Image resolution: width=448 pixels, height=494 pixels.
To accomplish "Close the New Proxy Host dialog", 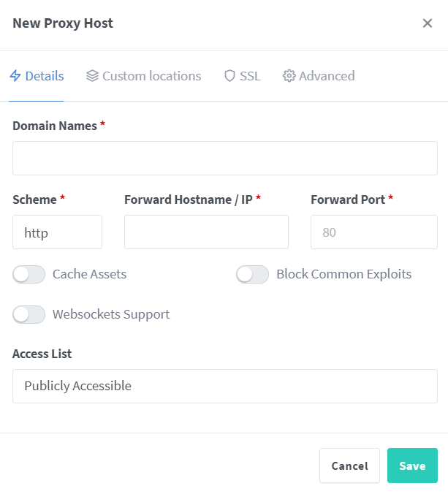I will (x=428, y=23).
